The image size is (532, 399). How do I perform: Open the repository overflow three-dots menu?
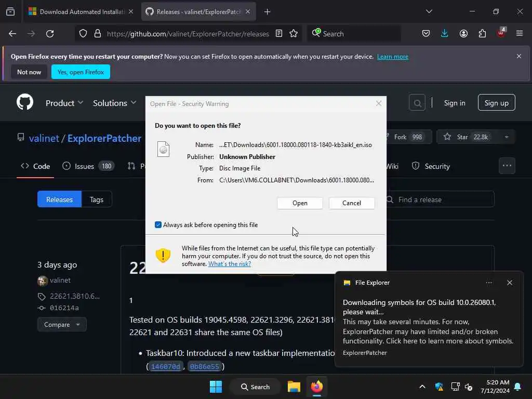(507, 166)
